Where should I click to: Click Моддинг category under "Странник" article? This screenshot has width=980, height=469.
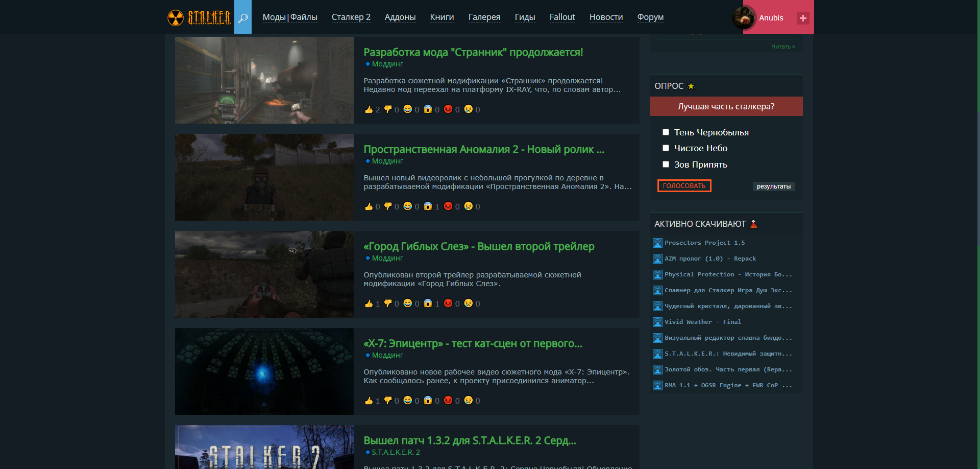pyautogui.click(x=387, y=64)
